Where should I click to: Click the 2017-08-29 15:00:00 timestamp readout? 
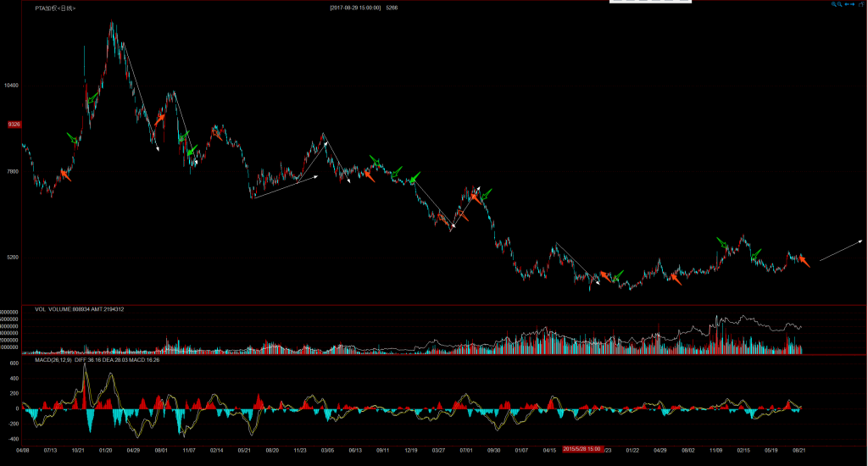pyautogui.click(x=355, y=8)
